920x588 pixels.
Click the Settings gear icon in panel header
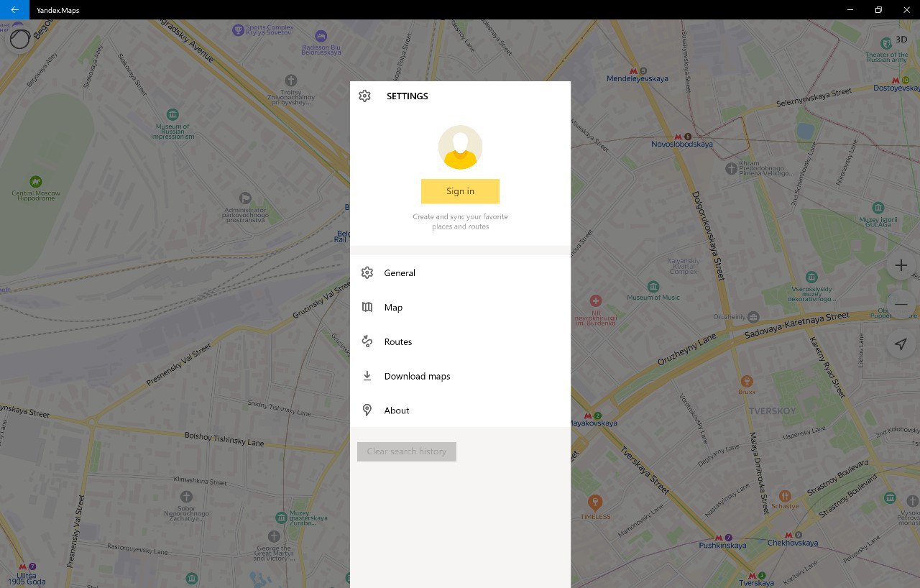(x=364, y=96)
